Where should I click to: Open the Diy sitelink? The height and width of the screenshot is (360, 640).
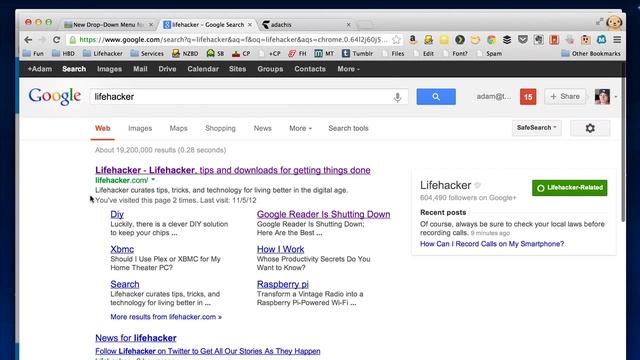coord(117,214)
